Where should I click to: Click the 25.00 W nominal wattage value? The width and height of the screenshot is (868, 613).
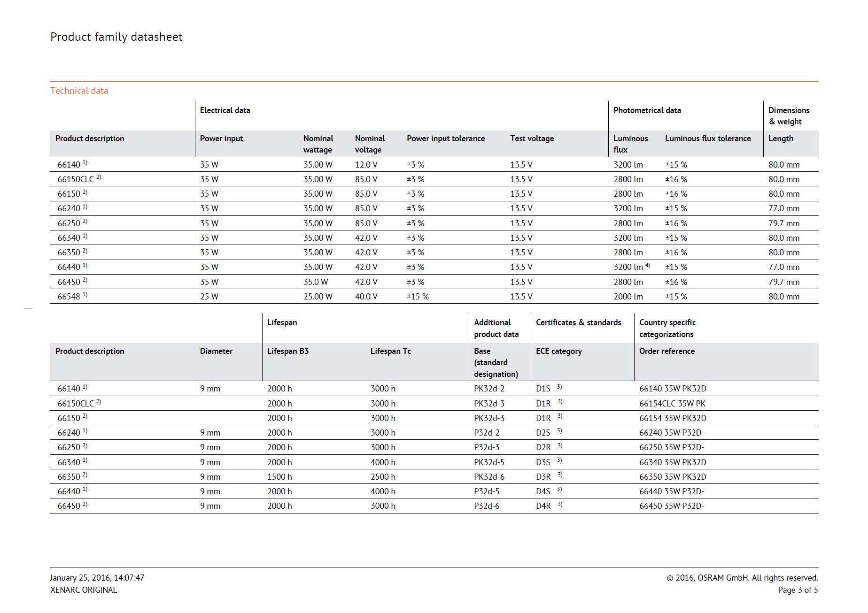318,297
